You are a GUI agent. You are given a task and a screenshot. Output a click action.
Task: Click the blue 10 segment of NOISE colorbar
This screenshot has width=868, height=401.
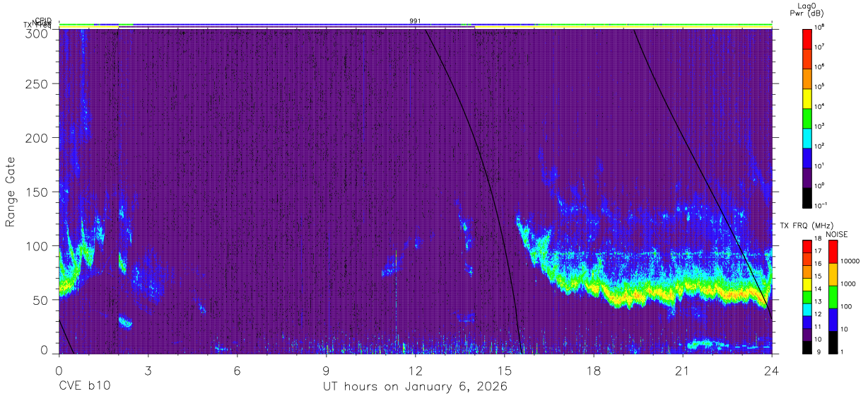point(833,319)
